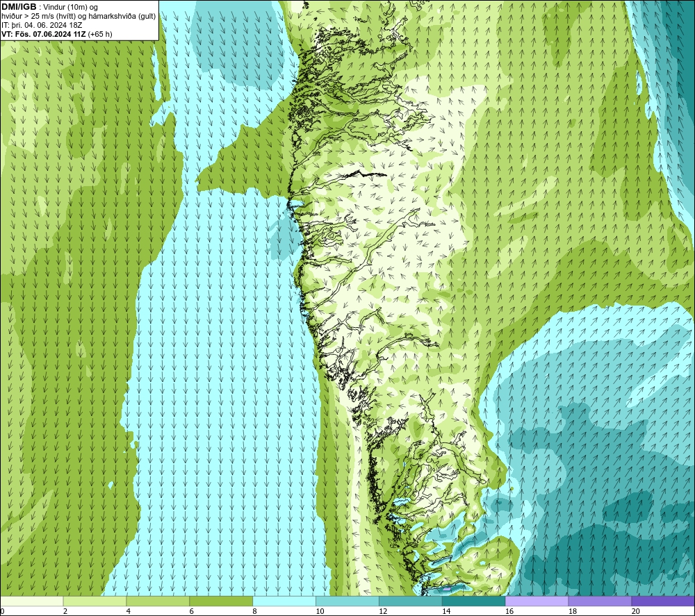Screen dimensions: 695x616
Task: Click the 'IT: þri. 04. 06. 2024 18Z' line
Action: [x=42, y=25]
